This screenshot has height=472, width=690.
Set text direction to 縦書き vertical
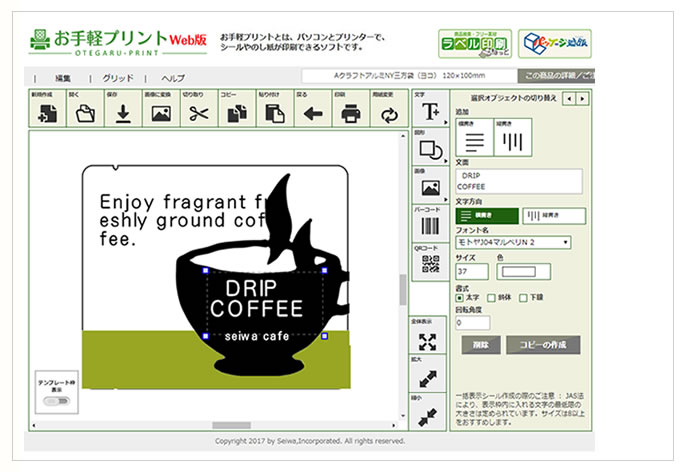pos(554,216)
